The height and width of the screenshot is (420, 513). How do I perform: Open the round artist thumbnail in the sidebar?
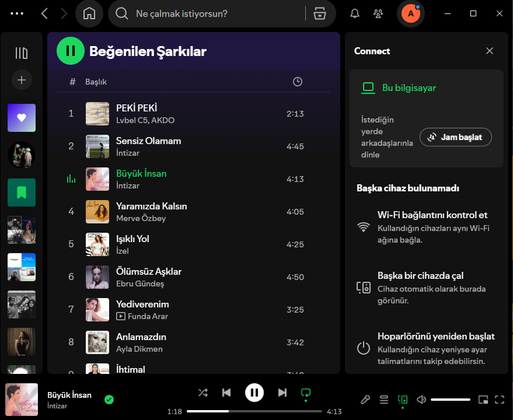click(x=22, y=155)
